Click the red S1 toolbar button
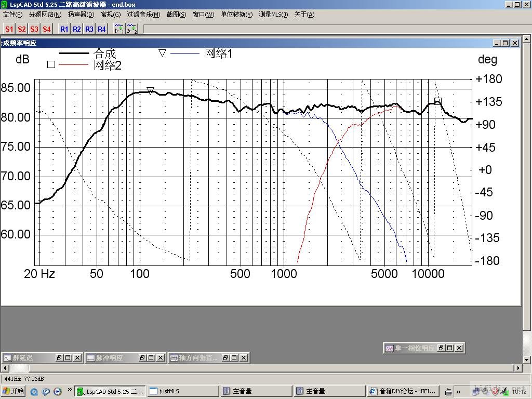 9,29
